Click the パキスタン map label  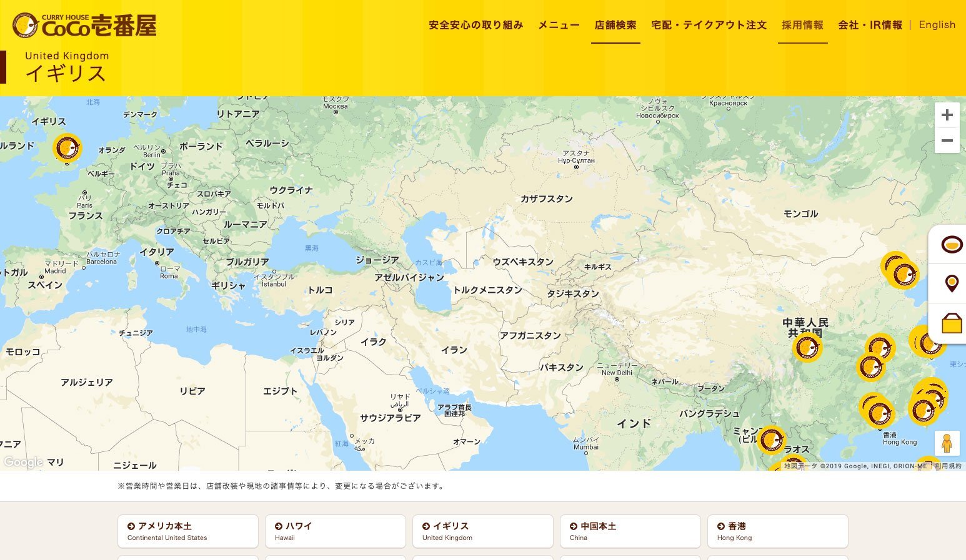562,367
